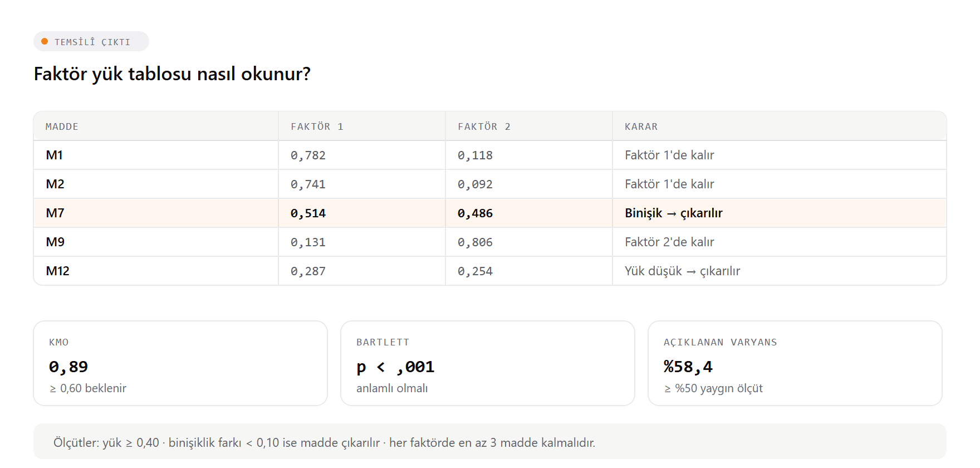Open the Bartlett p < ,001 card
Viewport: 980px width, 468px height.
[488, 363]
